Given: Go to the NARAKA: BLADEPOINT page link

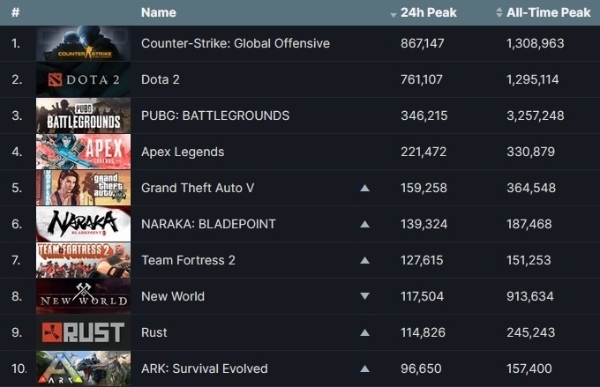Looking at the screenshot, I should [208, 224].
